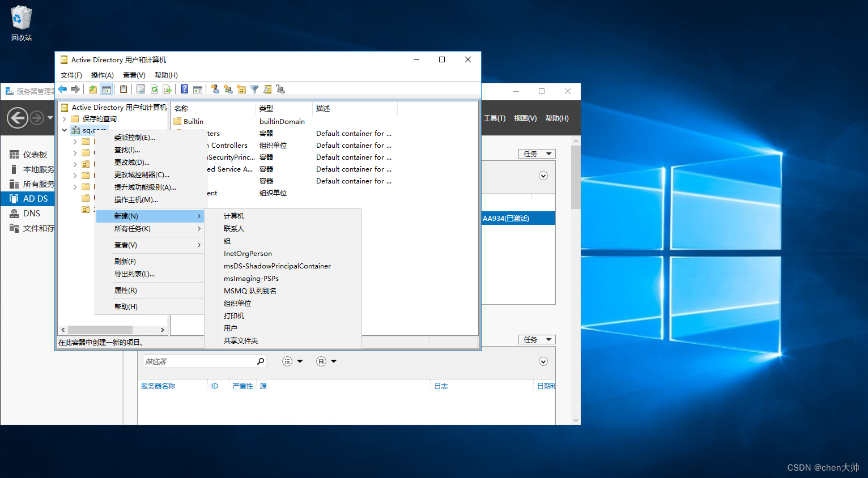Screen dimensions: 868x478
Task: Open the AD window 帮助(H) menu bar item
Action: (166, 75)
